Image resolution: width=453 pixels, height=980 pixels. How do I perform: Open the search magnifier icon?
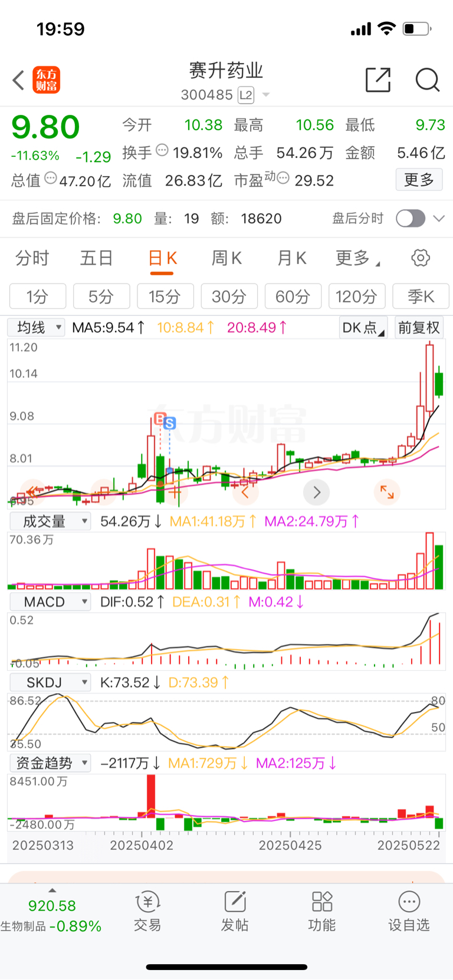point(428,80)
